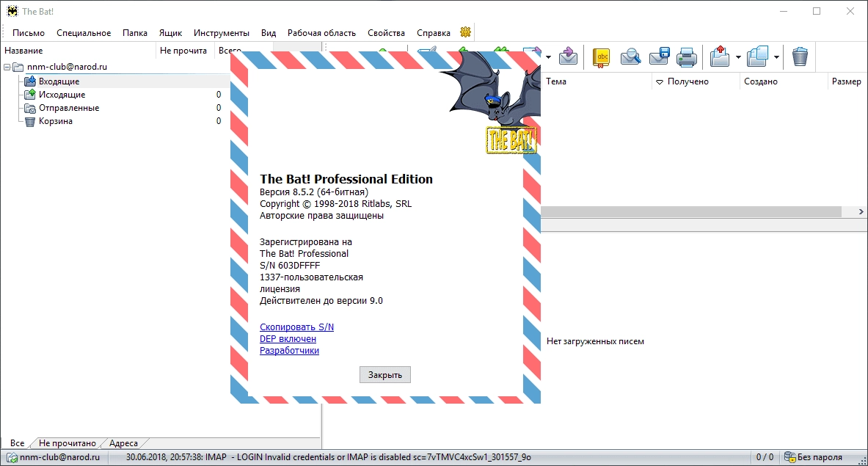Open the Папка menu
868x466 pixels.
134,32
